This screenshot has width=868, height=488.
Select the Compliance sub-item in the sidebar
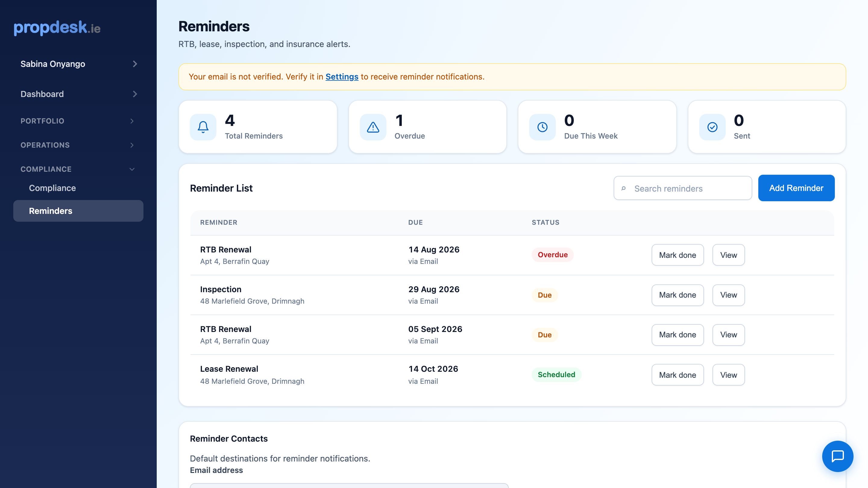pos(78,188)
